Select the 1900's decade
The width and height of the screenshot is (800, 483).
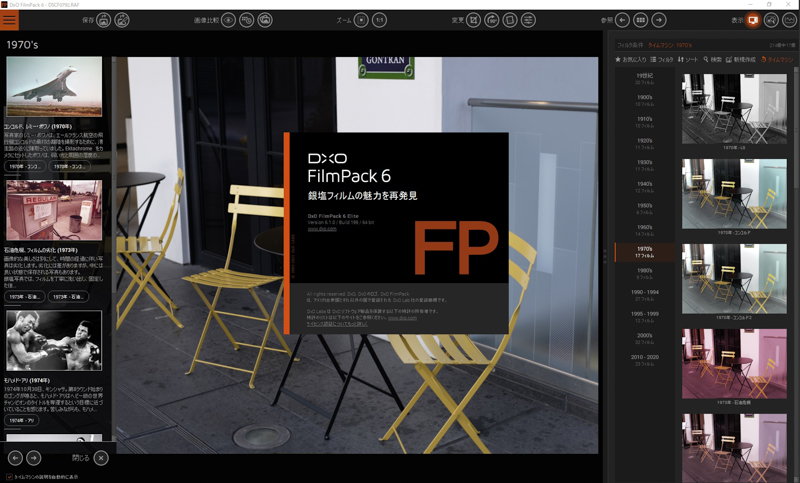(x=645, y=100)
